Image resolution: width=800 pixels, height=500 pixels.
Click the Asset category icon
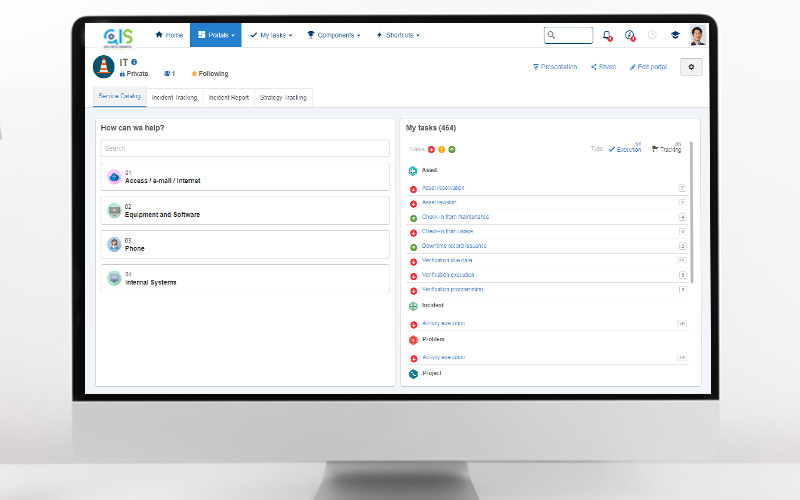point(413,171)
